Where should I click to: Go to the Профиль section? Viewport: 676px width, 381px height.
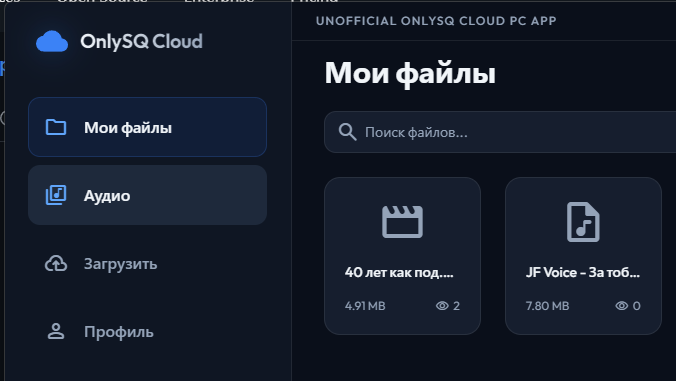pos(147,332)
